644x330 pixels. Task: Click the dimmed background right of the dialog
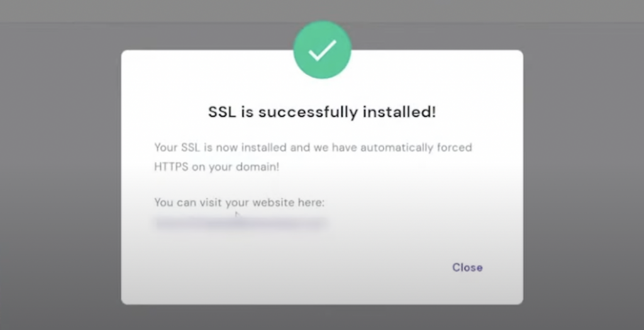[584, 177]
